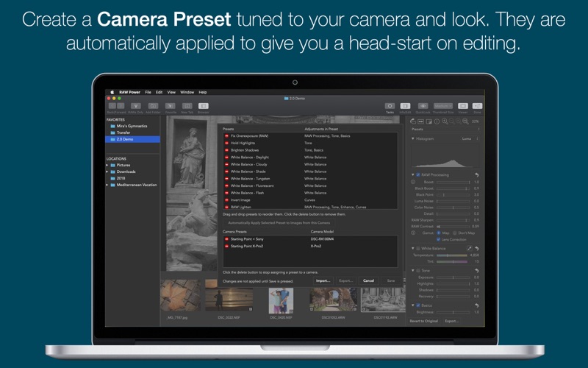Open the Viewer toolbar icon
The width and height of the screenshot is (588, 368).
[x=463, y=107]
